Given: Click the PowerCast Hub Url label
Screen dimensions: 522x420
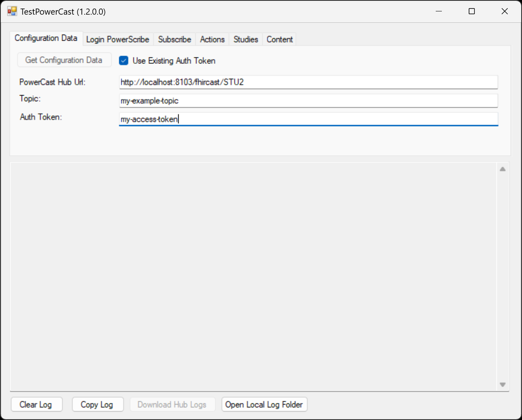Looking at the screenshot, I should (x=52, y=82).
